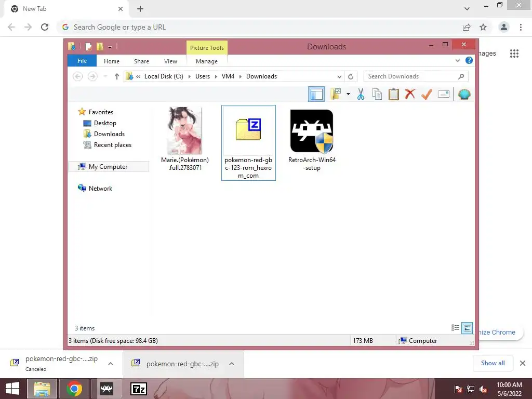Click Quick Access new folder icon
The height and width of the screenshot is (399, 532).
pos(100,46)
